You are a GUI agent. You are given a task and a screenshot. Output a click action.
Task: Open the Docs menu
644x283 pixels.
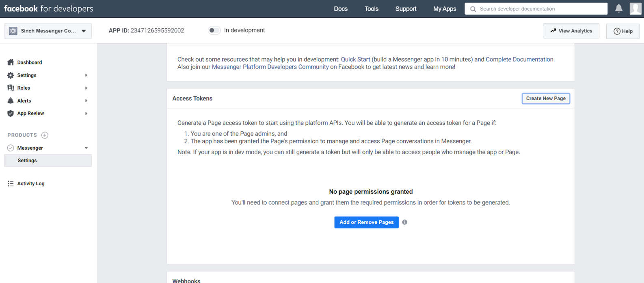pos(341,9)
